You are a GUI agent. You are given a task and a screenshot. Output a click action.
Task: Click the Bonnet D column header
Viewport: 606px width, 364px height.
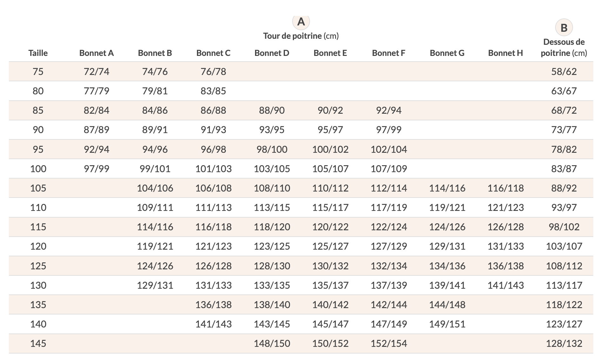click(x=272, y=53)
